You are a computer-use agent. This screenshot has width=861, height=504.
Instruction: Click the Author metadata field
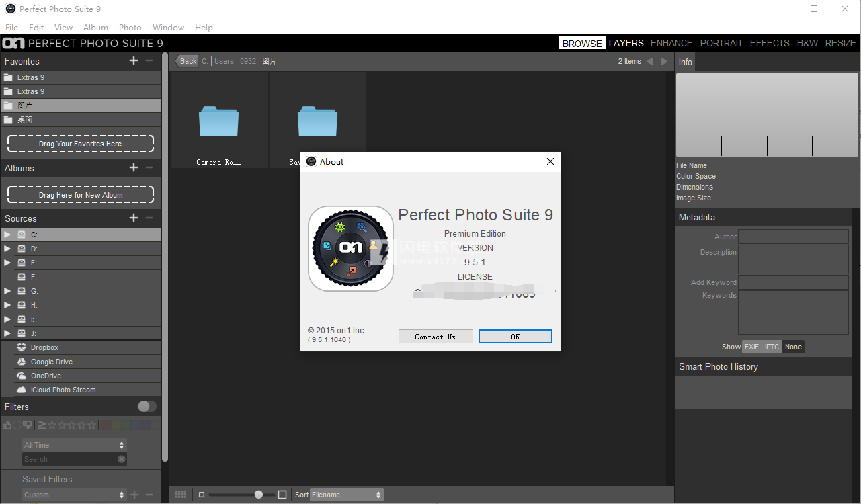pos(793,237)
